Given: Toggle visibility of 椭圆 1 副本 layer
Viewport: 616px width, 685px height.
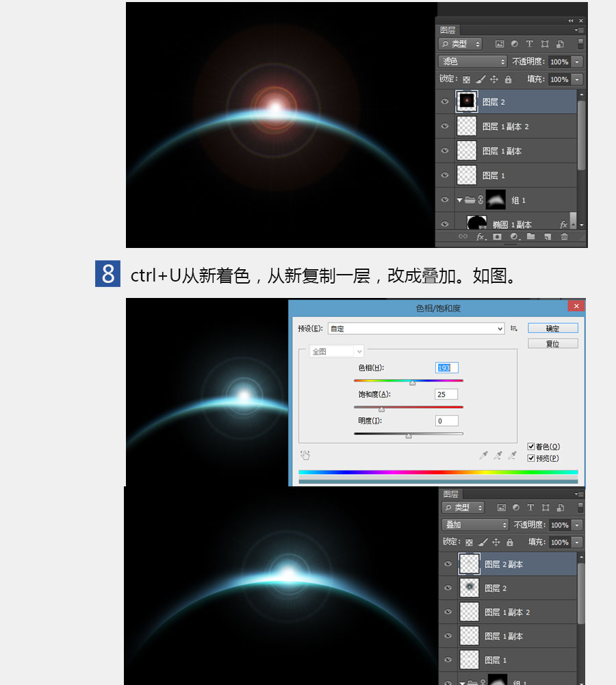Looking at the screenshot, I should pos(445,224).
